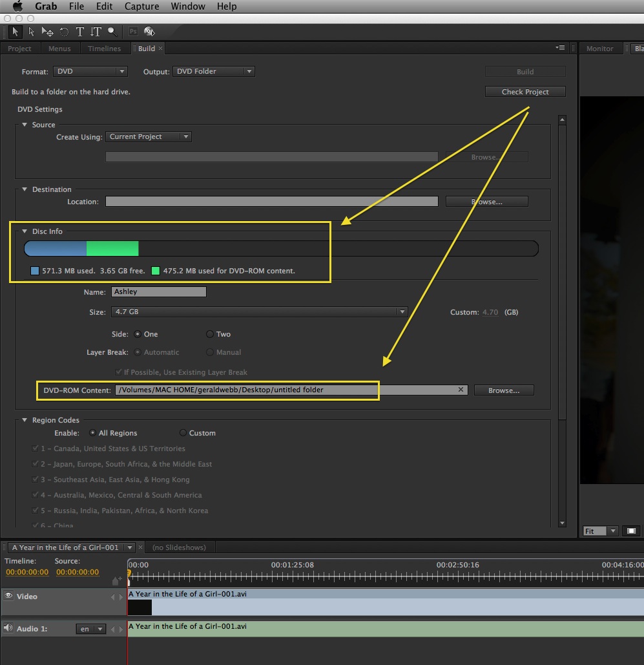Pick the Rotate tool
Viewport: 644px width, 665px height.
coord(64,32)
